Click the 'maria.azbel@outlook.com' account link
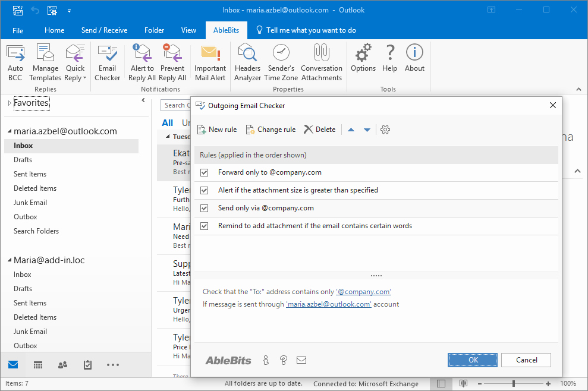Viewport: 588px width, 391px height. point(329,304)
